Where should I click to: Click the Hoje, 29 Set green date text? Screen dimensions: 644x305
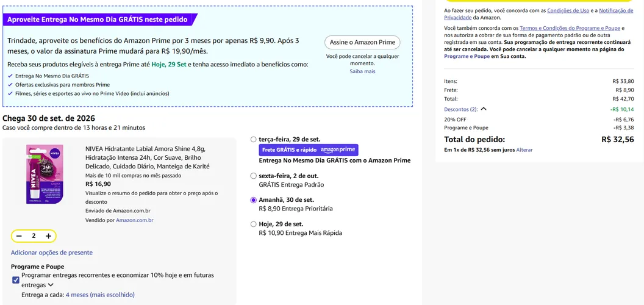point(169,65)
